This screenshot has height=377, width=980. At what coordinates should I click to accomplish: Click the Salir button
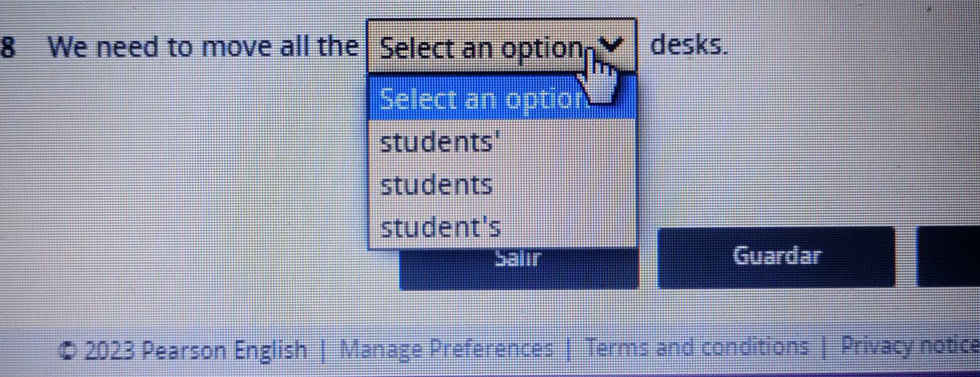pos(518,269)
